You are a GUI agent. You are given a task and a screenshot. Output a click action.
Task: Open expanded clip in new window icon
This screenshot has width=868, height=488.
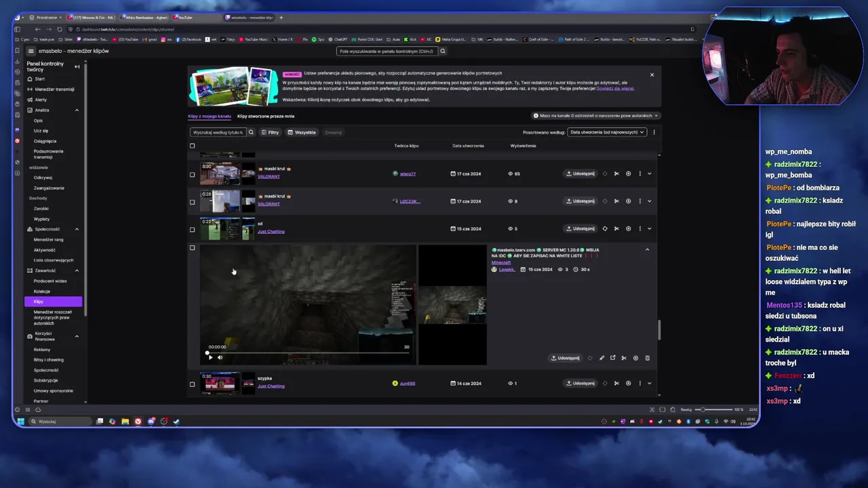coord(613,358)
